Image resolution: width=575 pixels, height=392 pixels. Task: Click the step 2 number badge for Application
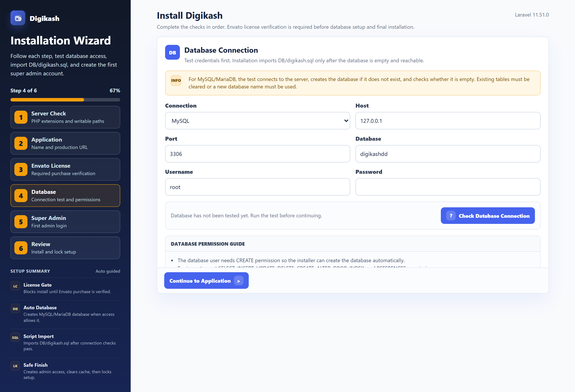point(21,144)
